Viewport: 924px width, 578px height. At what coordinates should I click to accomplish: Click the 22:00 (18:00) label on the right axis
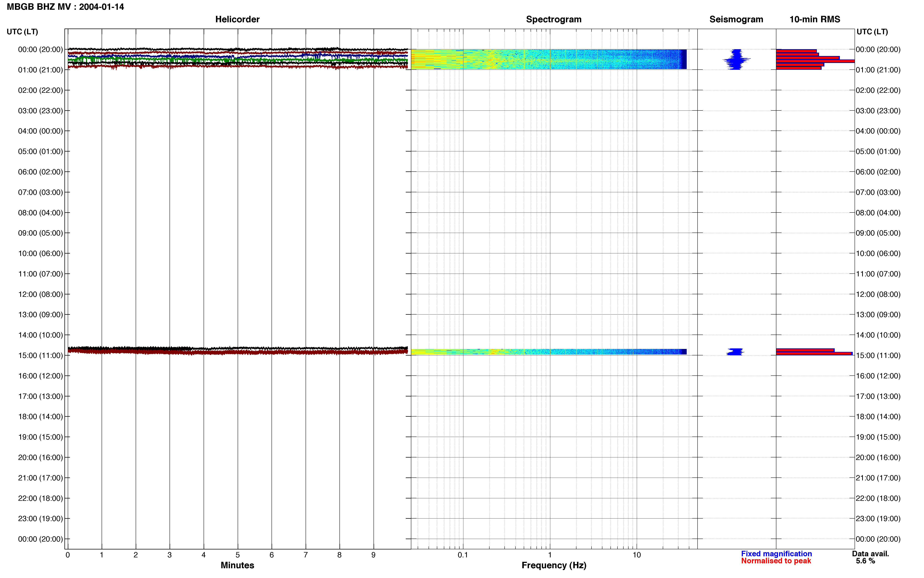coord(878,498)
